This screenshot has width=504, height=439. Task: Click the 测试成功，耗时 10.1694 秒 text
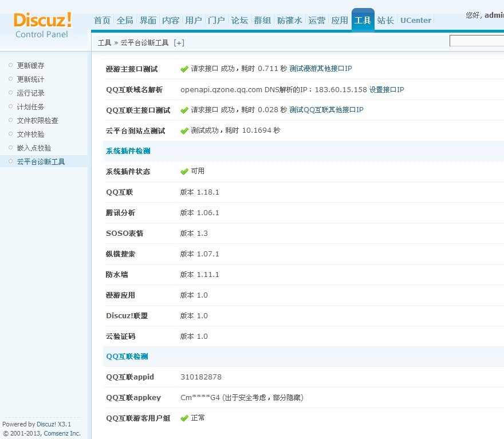click(x=235, y=130)
